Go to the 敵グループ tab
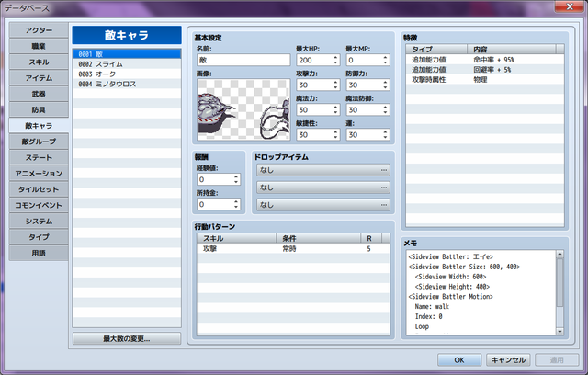Image resolution: width=588 pixels, height=375 pixels. (39, 142)
